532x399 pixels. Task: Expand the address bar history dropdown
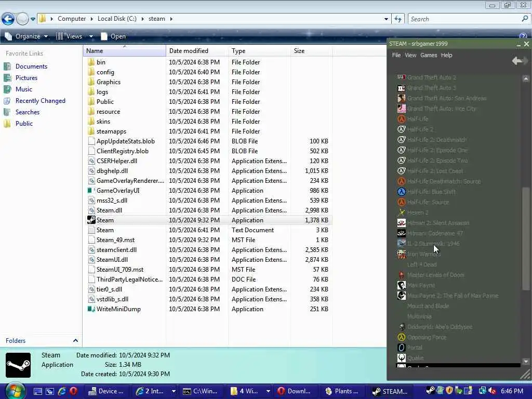(x=386, y=19)
